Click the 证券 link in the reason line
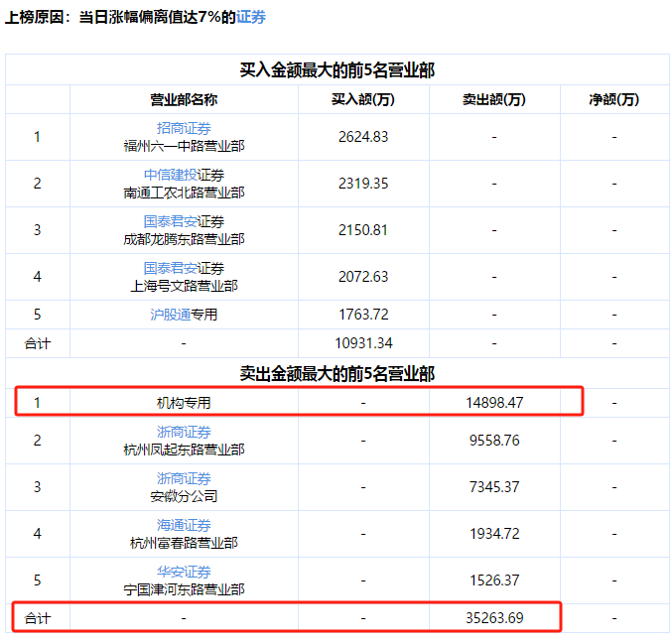This screenshot has width=672, height=644. [x=251, y=17]
